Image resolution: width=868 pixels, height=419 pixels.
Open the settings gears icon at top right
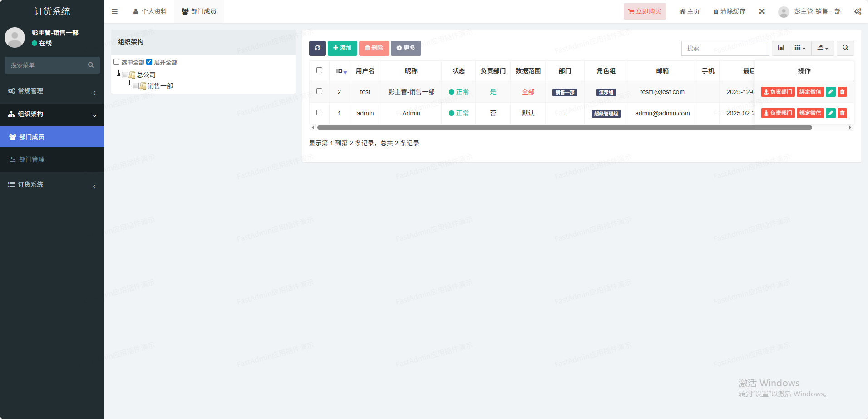coord(858,11)
